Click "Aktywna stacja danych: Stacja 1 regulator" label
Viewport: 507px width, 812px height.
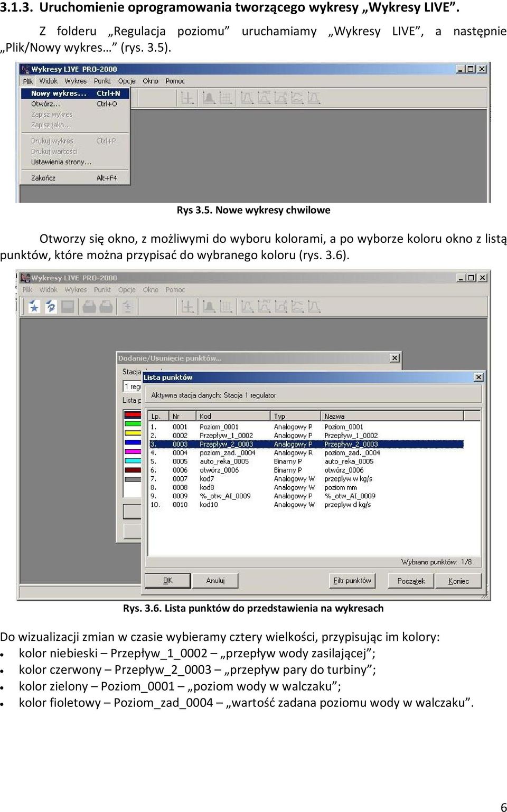[x=213, y=395]
